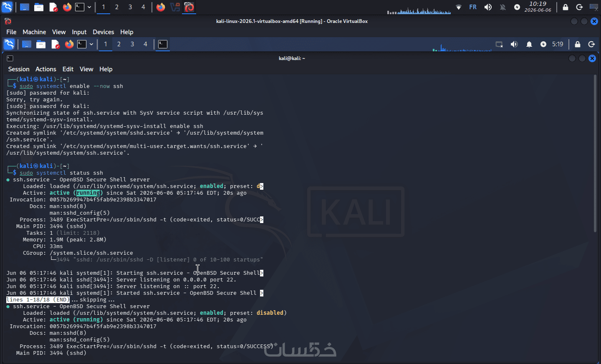
Task: Open the guest volume control icon
Action: click(x=514, y=44)
